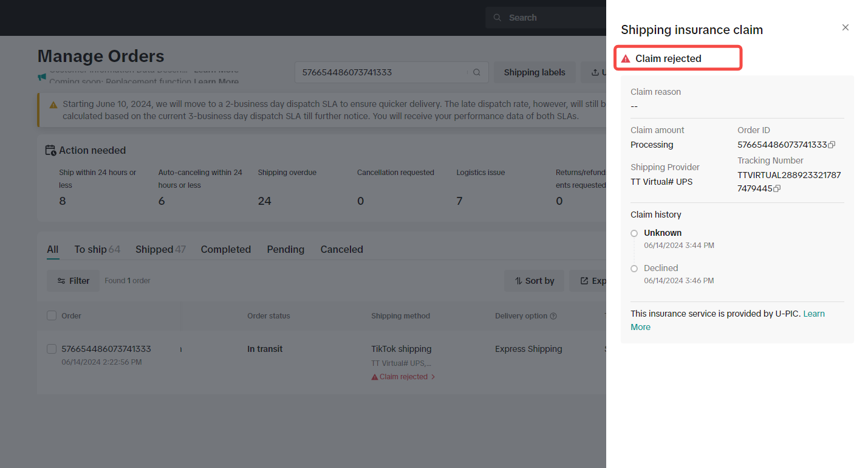The height and width of the screenshot is (468, 868).
Task: Close the Shipping insurance claim panel
Action: click(845, 27)
